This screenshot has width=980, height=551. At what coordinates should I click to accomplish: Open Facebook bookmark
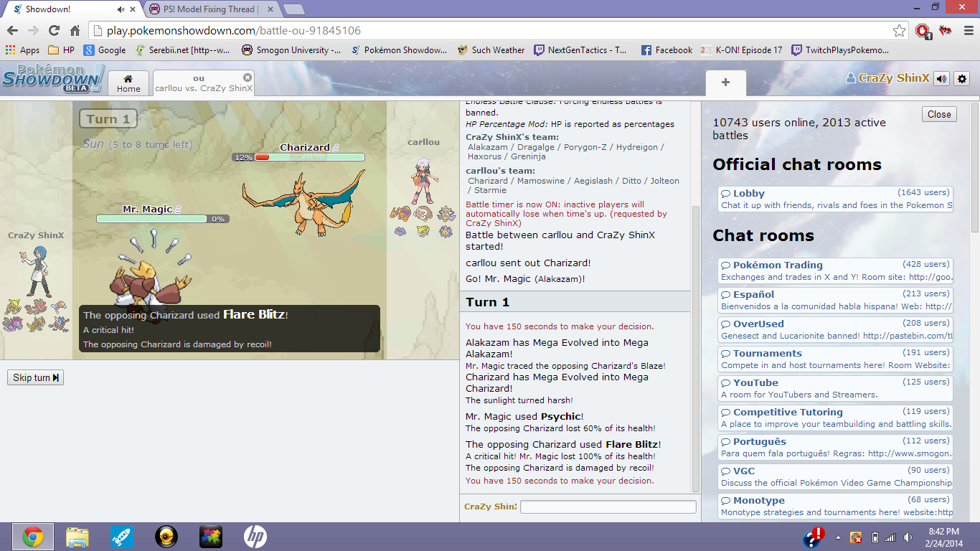[x=666, y=50]
